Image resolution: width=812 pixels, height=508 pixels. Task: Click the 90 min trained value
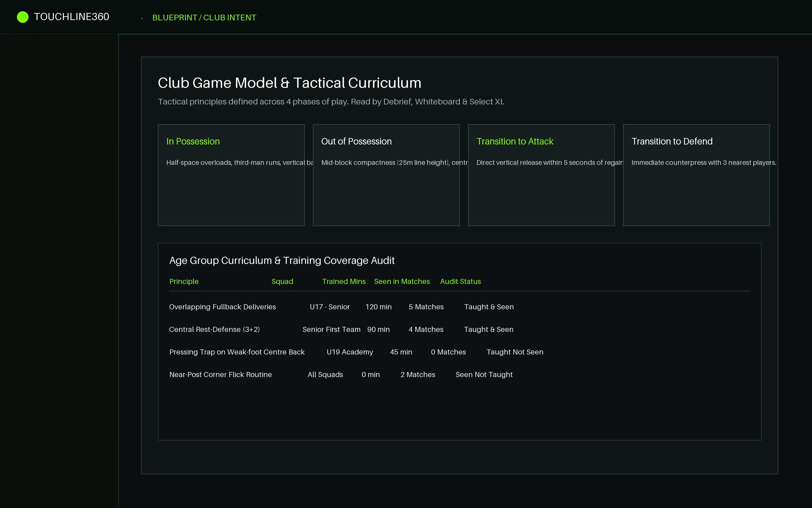pos(378,329)
